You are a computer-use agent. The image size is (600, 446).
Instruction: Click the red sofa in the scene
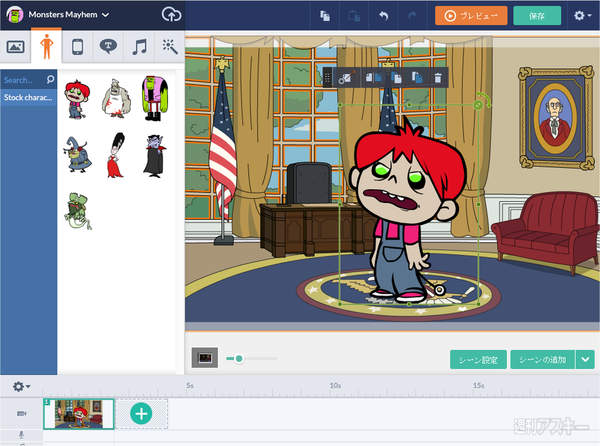pos(545,232)
